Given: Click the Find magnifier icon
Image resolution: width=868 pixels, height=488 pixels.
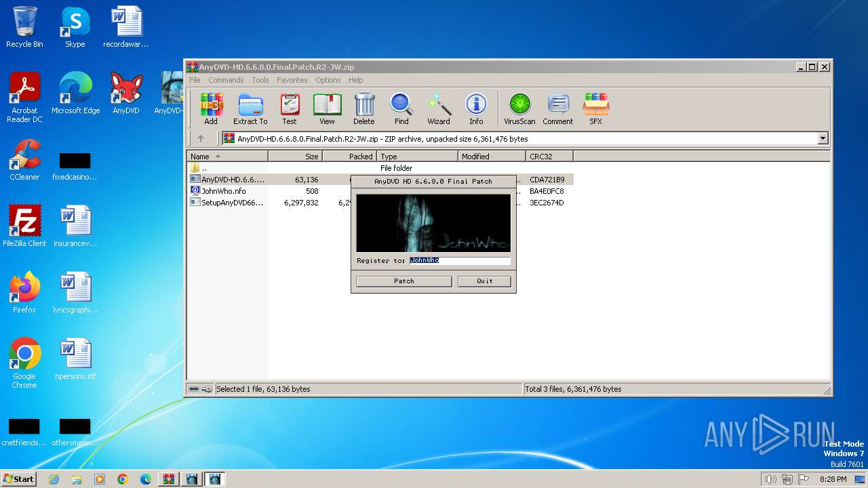Looking at the screenshot, I should pos(401,108).
